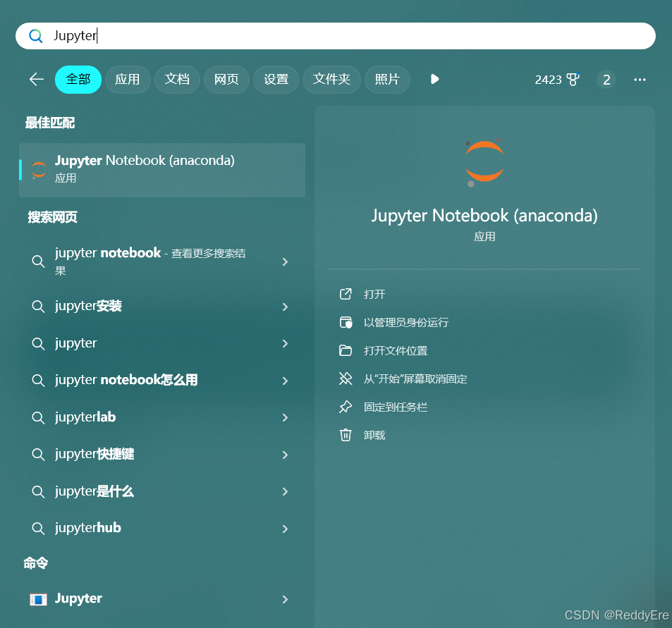672x628 pixels.
Task: Select the 全部 filter tab
Action: pyautogui.click(x=78, y=79)
